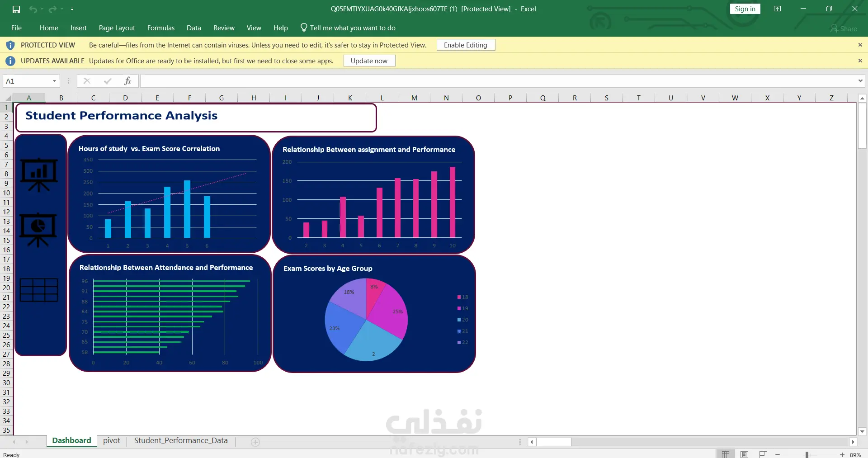The height and width of the screenshot is (458, 868).
Task: Click the pie chart presentation board icon
Action: coord(38,230)
